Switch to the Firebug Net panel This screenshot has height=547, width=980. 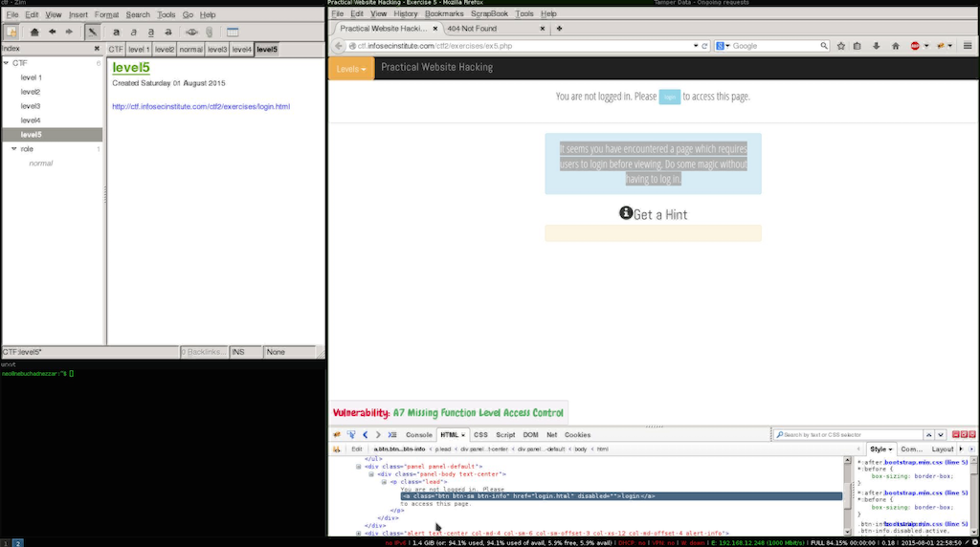[551, 435]
